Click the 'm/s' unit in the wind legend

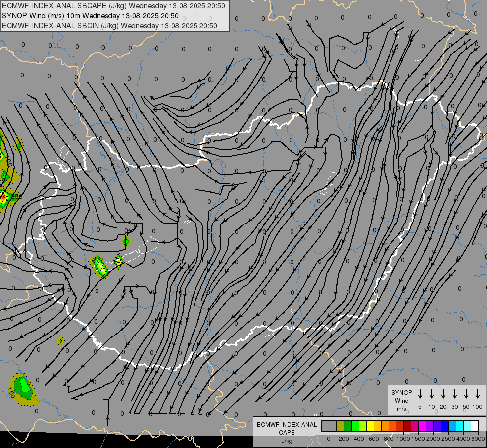click(x=401, y=409)
